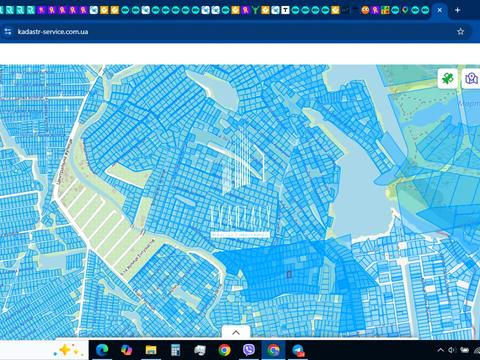The height and width of the screenshot is (360, 480).
Task: Launch Copilot from the taskbar
Action: click(127, 350)
